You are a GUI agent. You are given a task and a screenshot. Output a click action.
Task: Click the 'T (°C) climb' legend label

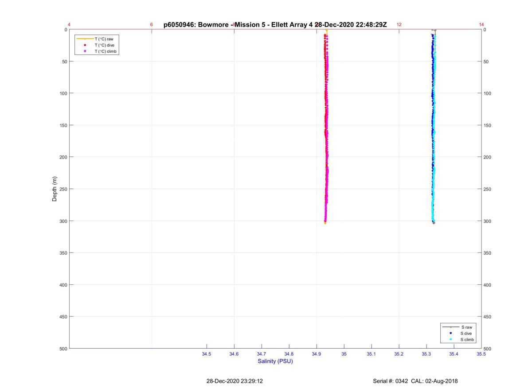pyautogui.click(x=106, y=51)
